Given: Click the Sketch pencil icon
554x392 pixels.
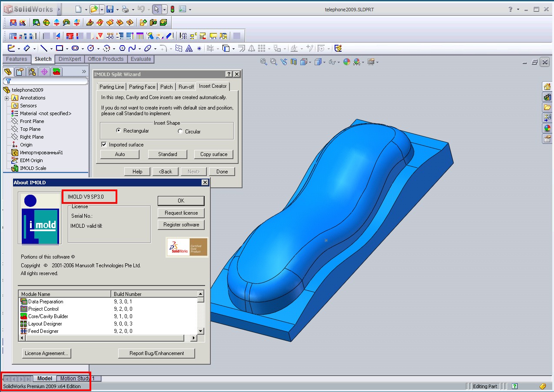Looking at the screenshot, I should pos(11,48).
